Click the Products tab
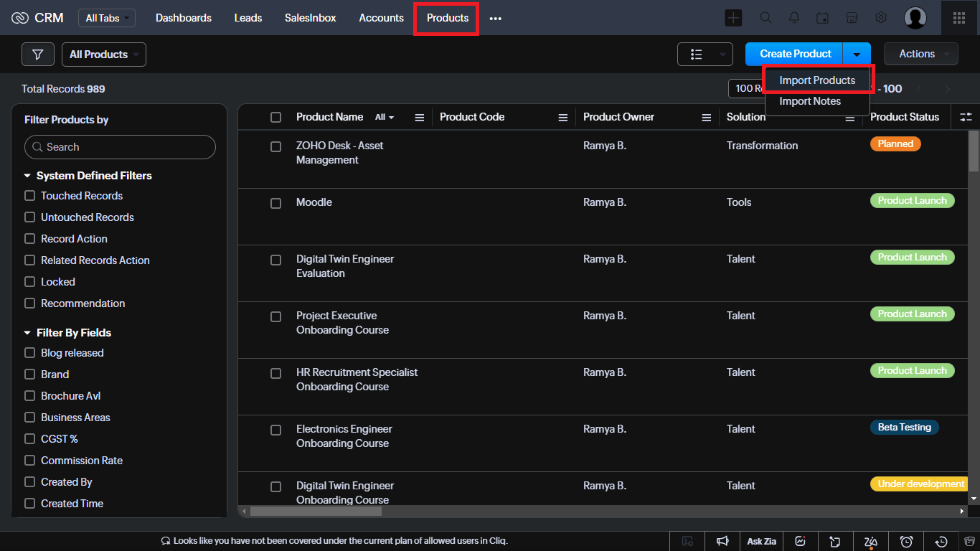This screenshot has height=551, width=980. pos(448,18)
